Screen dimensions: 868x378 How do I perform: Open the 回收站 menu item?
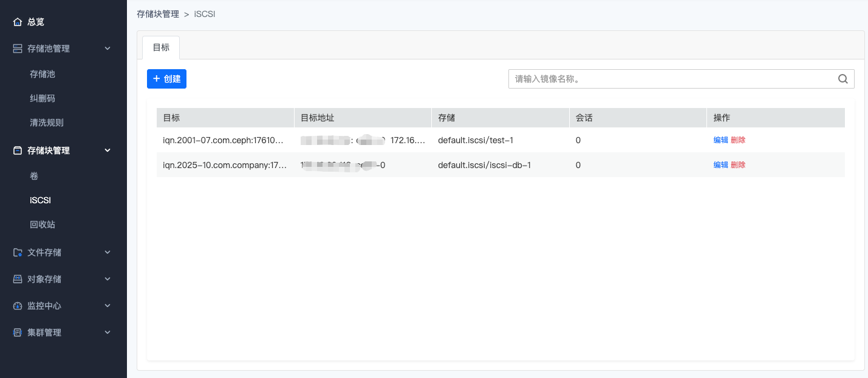pos(43,224)
